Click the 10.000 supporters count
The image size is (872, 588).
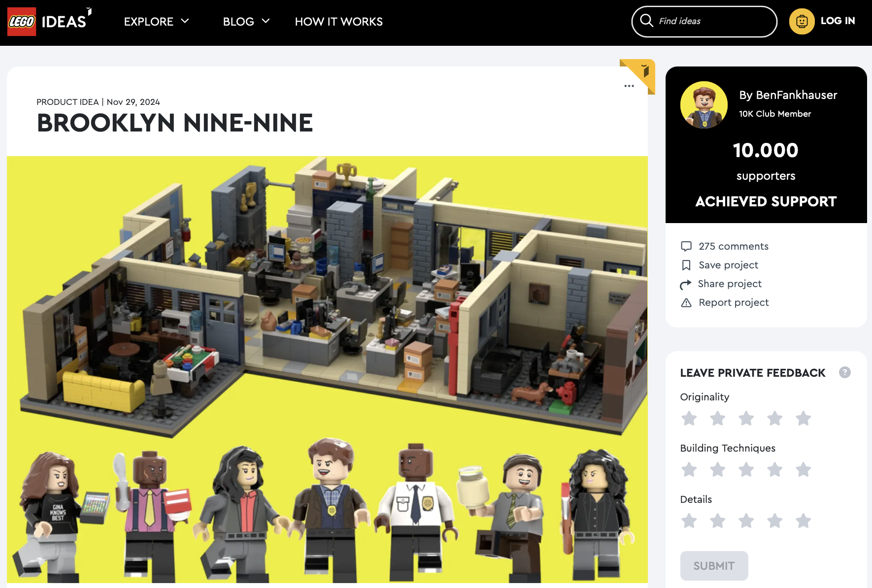click(766, 150)
